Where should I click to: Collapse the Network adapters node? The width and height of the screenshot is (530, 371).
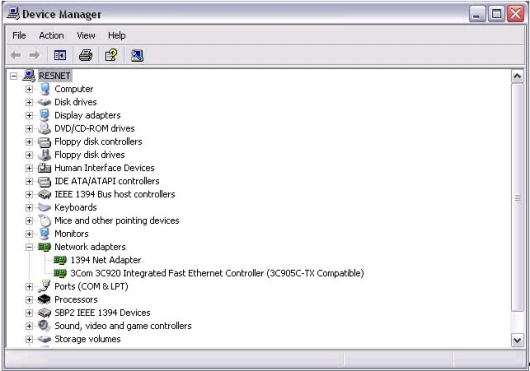coord(29,247)
